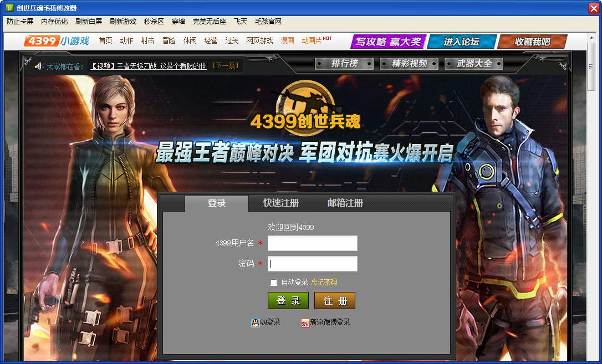Open the 王者天梯刀战 video headline link

point(148,66)
